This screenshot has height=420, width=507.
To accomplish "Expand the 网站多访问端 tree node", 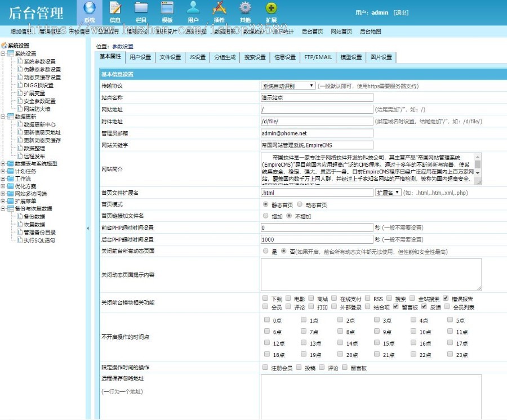I will click(x=3, y=194).
